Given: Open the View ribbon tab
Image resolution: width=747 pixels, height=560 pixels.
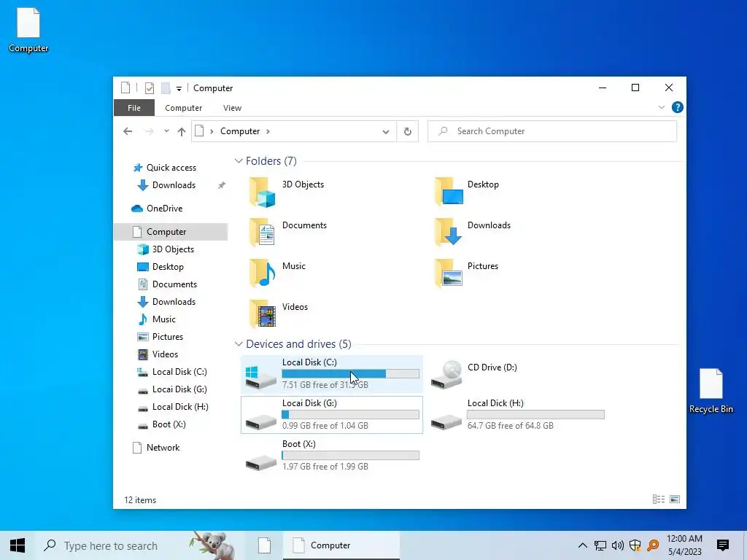Looking at the screenshot, I should click(232, 108).
